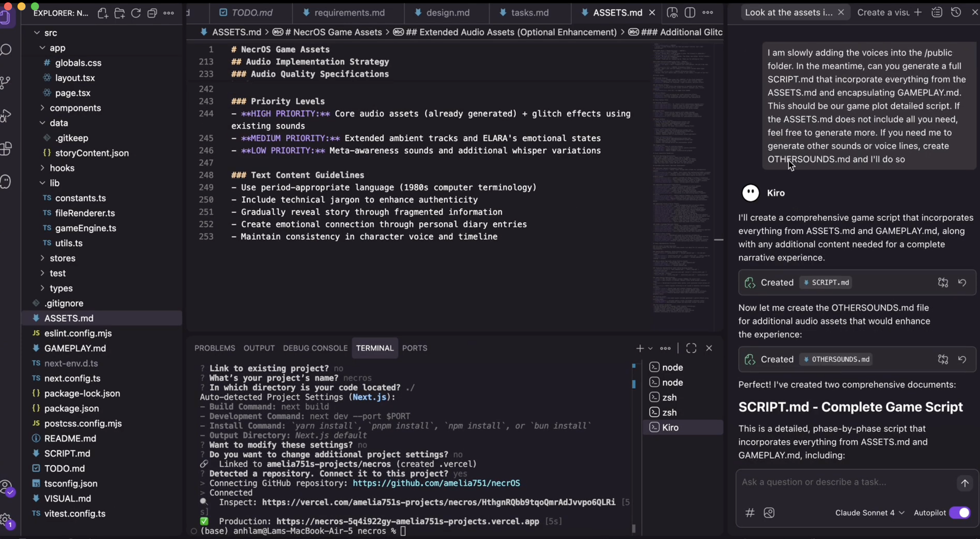Expand the components folder
The height and width of the screenshot is (539, 980).
pyautogui.click(x=75, y=108)
